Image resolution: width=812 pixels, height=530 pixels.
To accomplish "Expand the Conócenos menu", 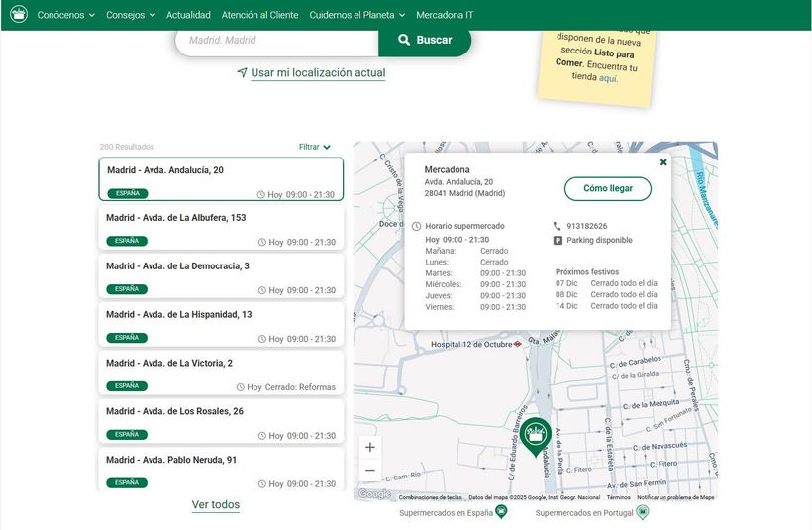I will (x=65, y=15).
